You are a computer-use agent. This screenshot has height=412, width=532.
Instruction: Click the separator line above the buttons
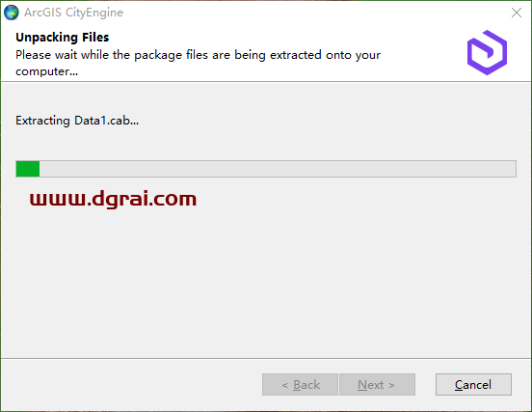[x=266, y=358]
